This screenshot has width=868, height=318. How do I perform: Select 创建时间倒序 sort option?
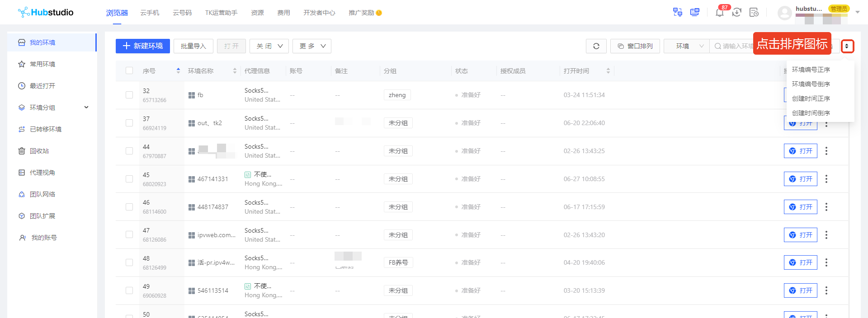click(811, 113)
